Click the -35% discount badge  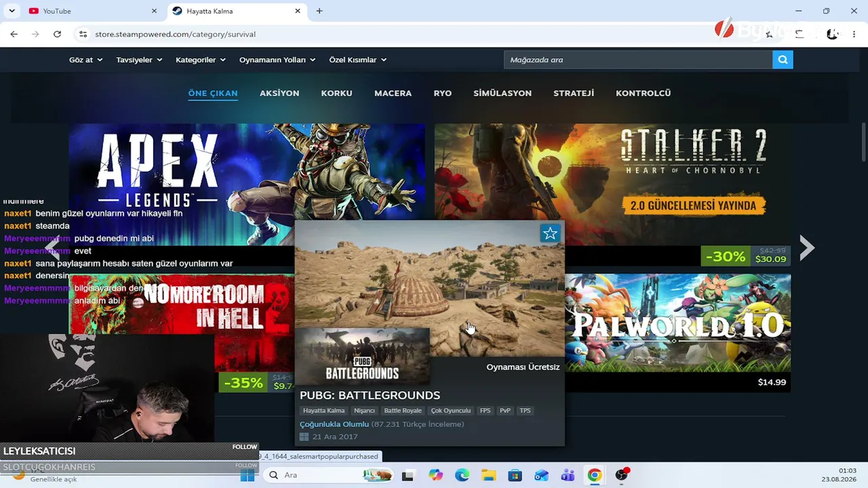(x=243, y=383)
